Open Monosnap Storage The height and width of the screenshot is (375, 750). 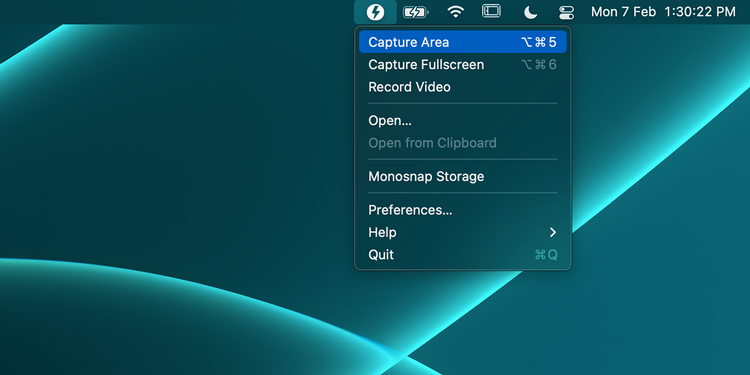point(463,176)
